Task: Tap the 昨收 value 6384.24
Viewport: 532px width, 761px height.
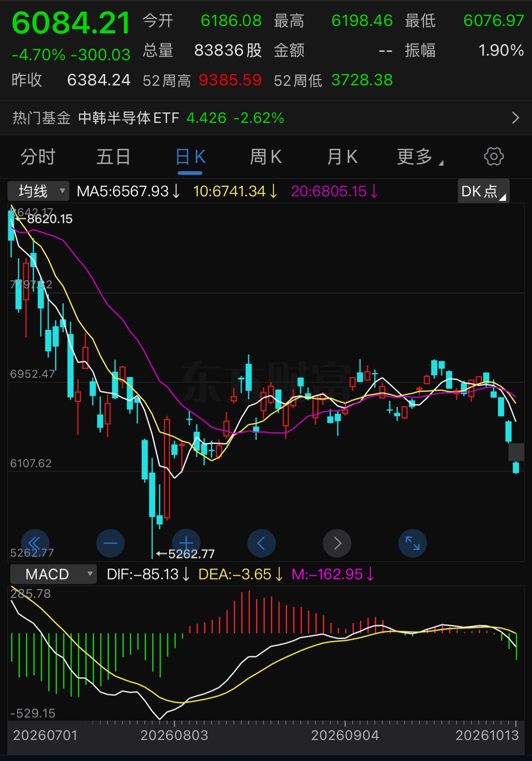Action: pos(99,80)
